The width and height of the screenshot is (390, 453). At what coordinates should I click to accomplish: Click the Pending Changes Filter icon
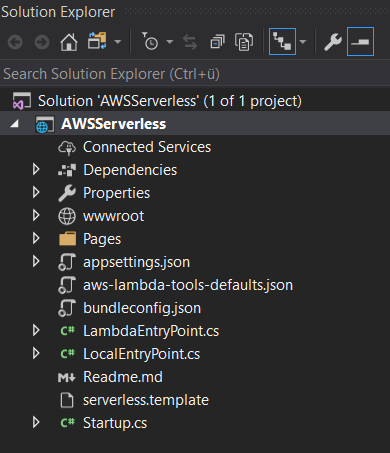coord(150,41)
